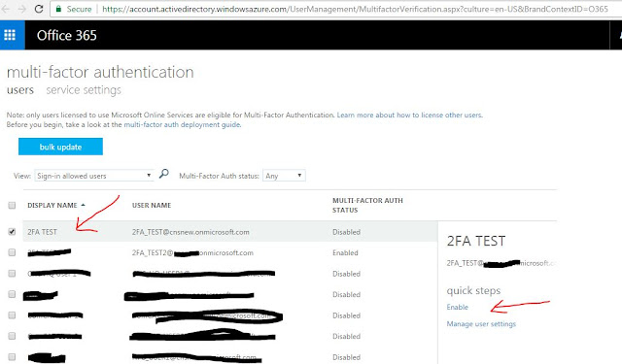The height and width of the screenshot is (364, 622).
Task: Check the checkbox in the sixth user row
Action: point(12,336)
